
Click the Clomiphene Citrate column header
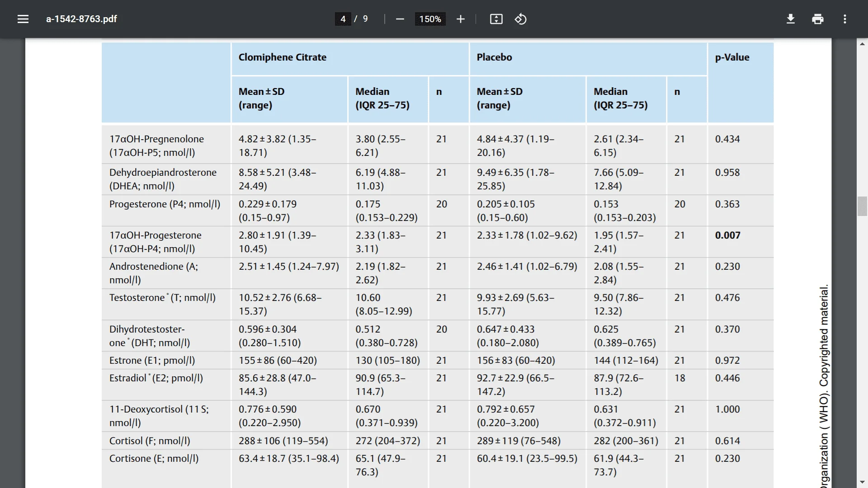283,57
